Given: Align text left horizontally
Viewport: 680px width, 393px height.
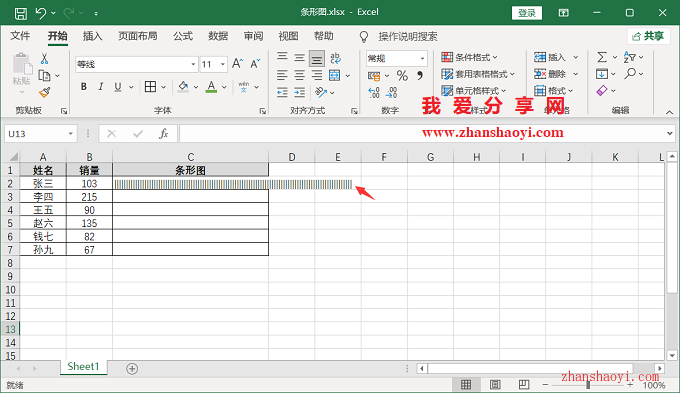Looking at the screenshot, I should point(282,75).
